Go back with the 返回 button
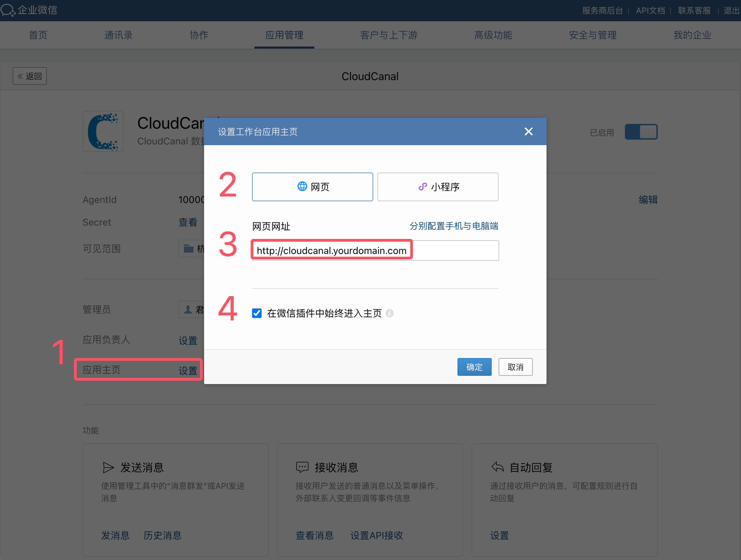Screen dimensions: 741x560 click(30, 76)
